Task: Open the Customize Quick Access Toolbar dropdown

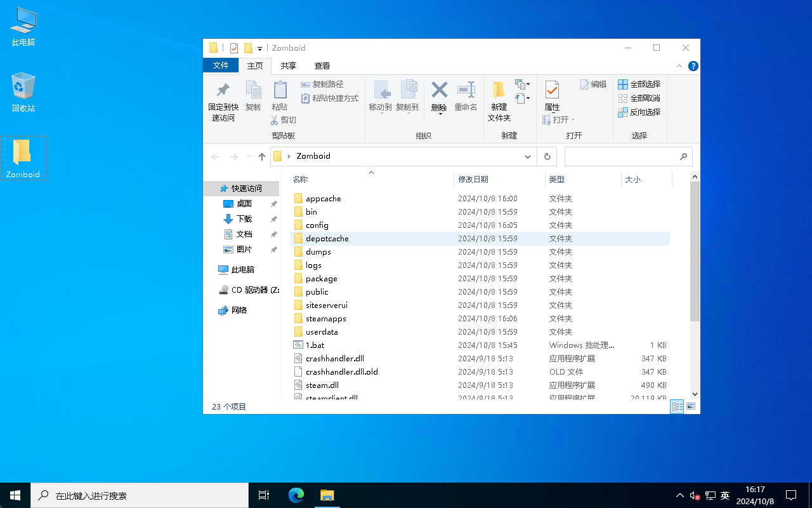Action: tap(259, 49)
